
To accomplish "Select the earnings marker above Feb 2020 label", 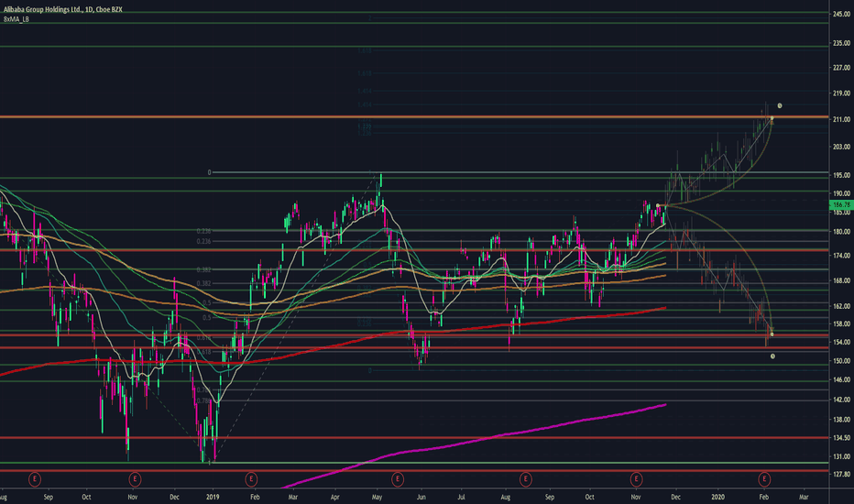I will [764, 479].
